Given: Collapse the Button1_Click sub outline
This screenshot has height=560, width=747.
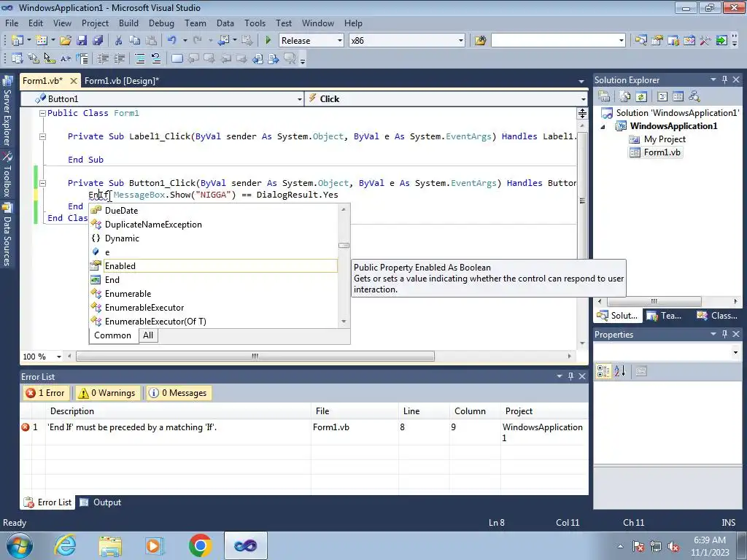Looking at the screenshot, I should 42,183.
